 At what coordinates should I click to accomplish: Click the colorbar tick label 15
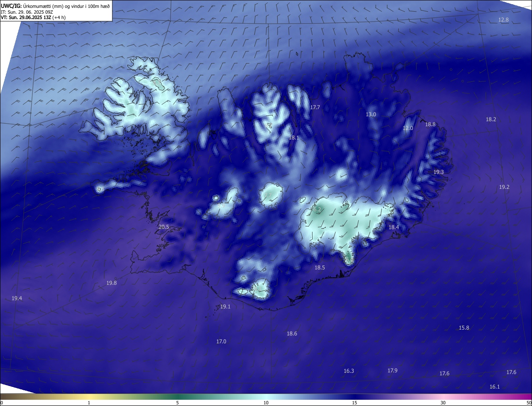pyautogui.click(x=355, y=403)
